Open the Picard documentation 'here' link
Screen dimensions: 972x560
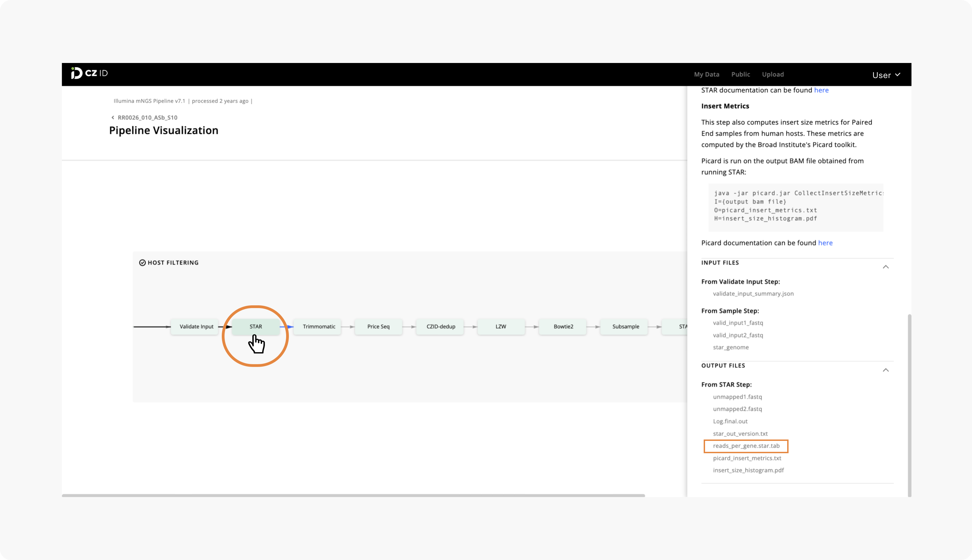click(x=825, y=243)
